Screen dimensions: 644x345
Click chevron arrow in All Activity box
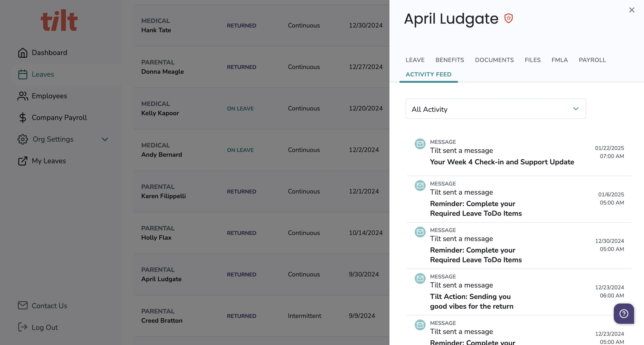[576, 109]
